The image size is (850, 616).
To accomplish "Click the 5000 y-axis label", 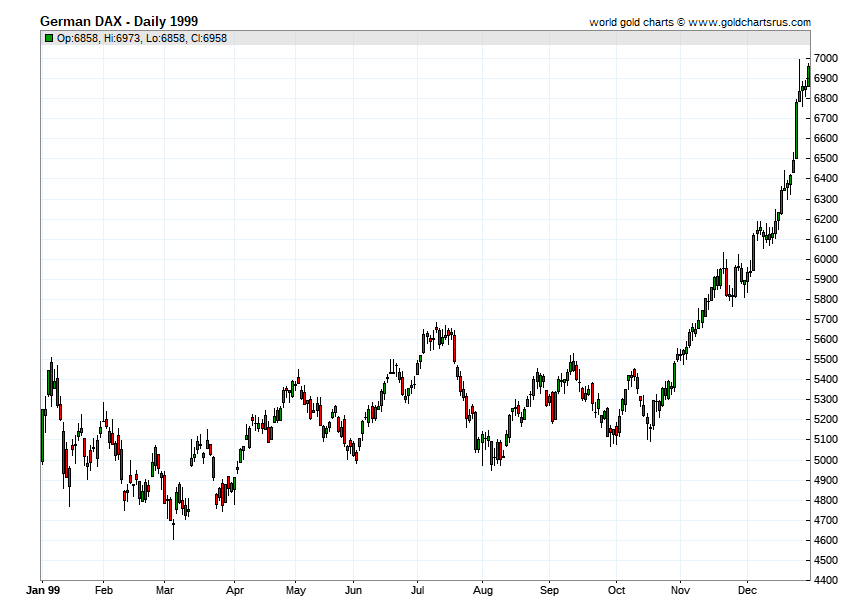I will [x=826, y=460].
